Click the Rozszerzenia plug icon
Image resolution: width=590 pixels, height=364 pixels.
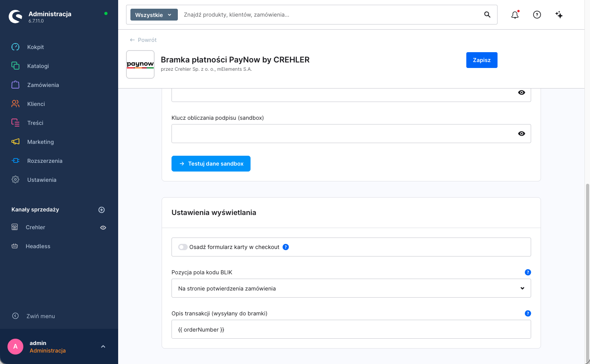[x=15, y=161]
